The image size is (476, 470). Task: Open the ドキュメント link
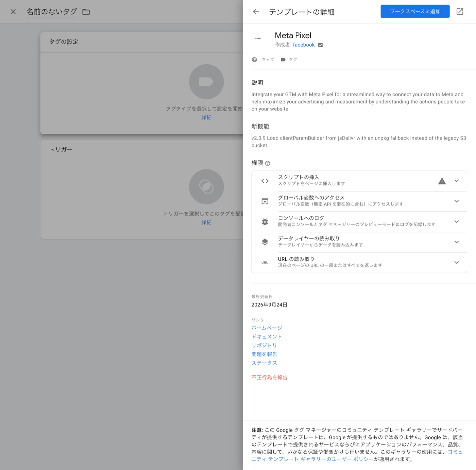click(x=267, y=337)
